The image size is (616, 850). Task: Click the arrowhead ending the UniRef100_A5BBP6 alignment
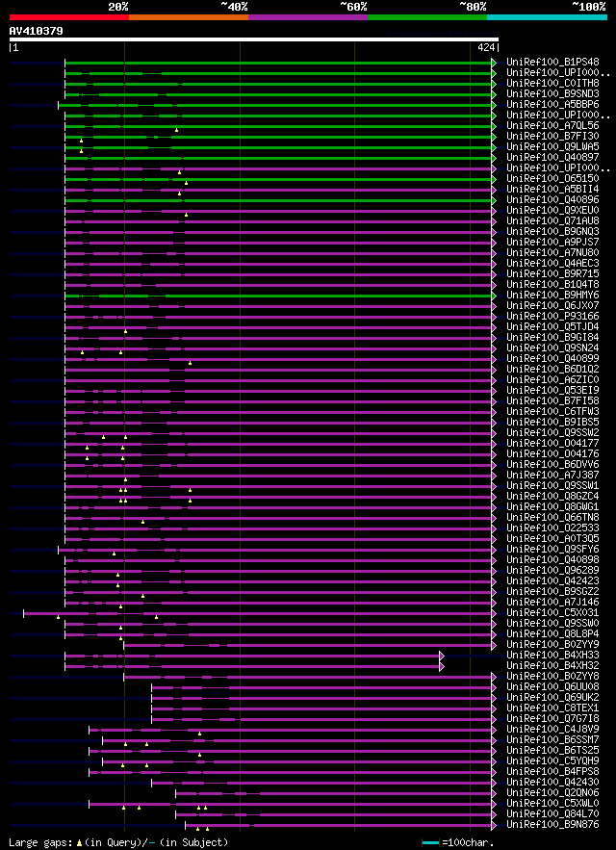(494, 105)
